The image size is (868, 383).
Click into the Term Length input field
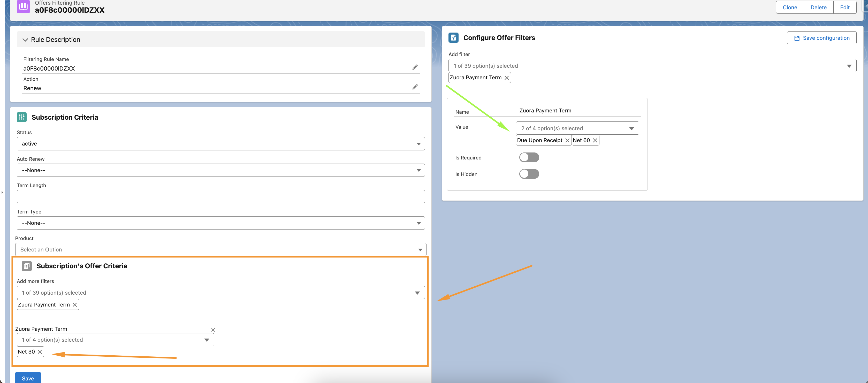pos(220,196)
